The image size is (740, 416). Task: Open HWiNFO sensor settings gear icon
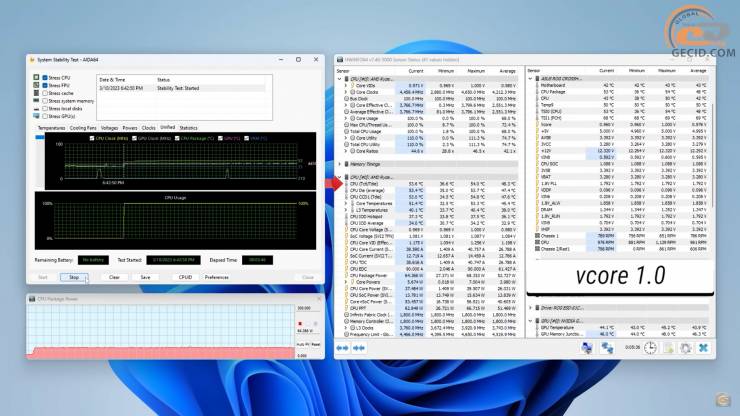click(x=686, y=348)
